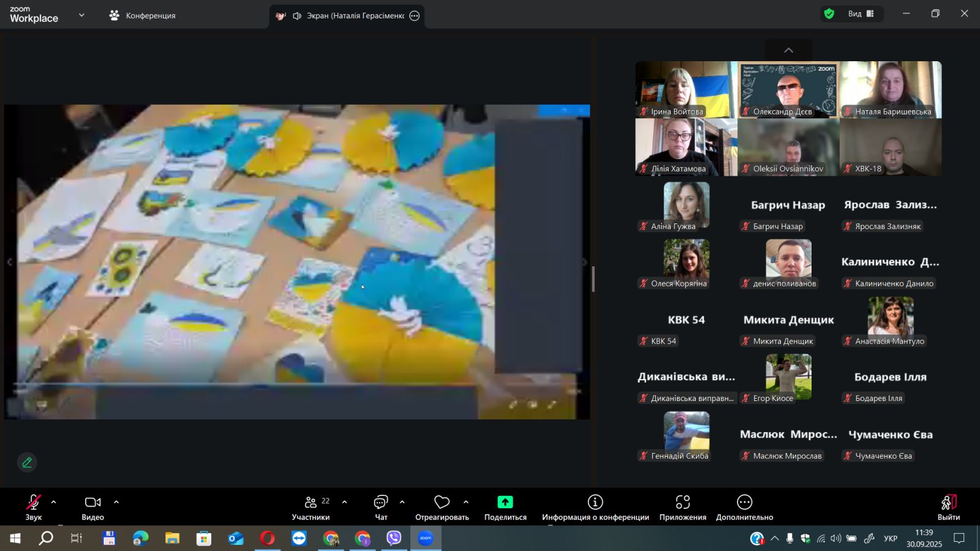The height and width of the screenshot is (551, 980).
Task: Click the green encryption shield icon
Action: click(829, 14)
